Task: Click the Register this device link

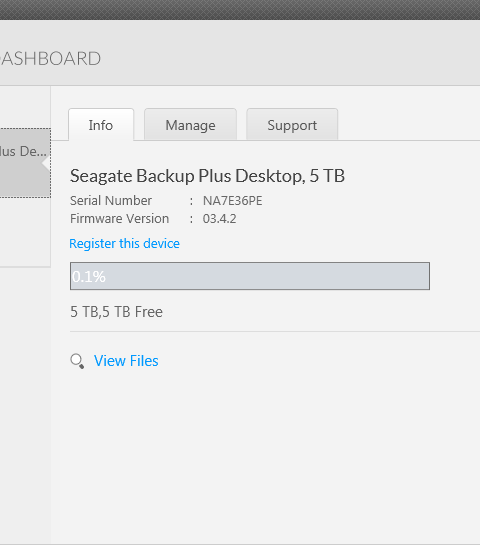Action: 124,244
